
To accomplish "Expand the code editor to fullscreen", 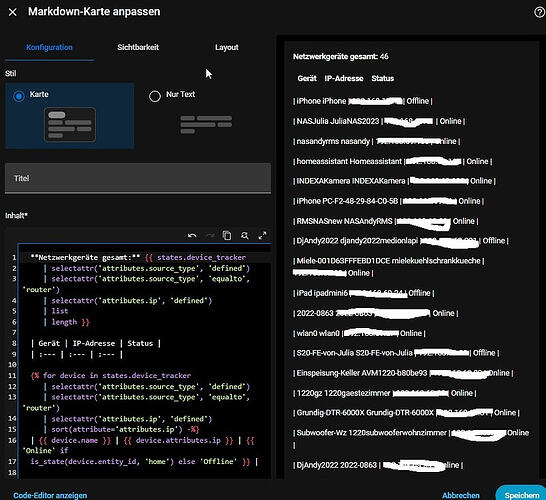I will pos(262,236).
